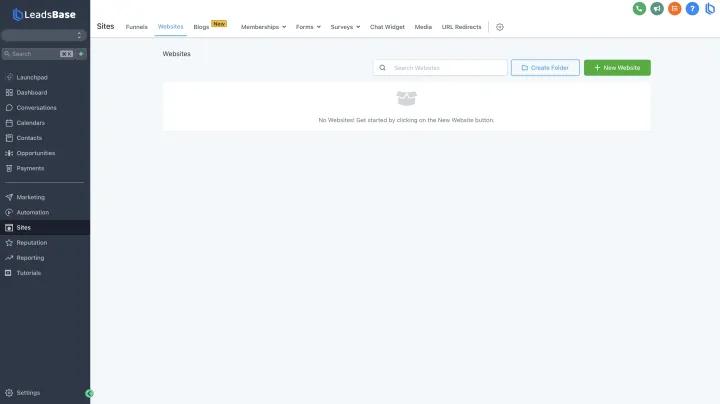Click the Launchpad icon in sidebar
Image resolution: width=720 pixels, height=404 pixels.
9,77
